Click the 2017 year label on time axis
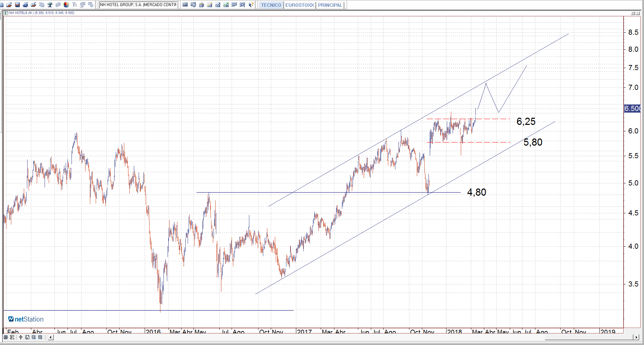The height and width of the screenshot is (345, 644). point(304,331)
